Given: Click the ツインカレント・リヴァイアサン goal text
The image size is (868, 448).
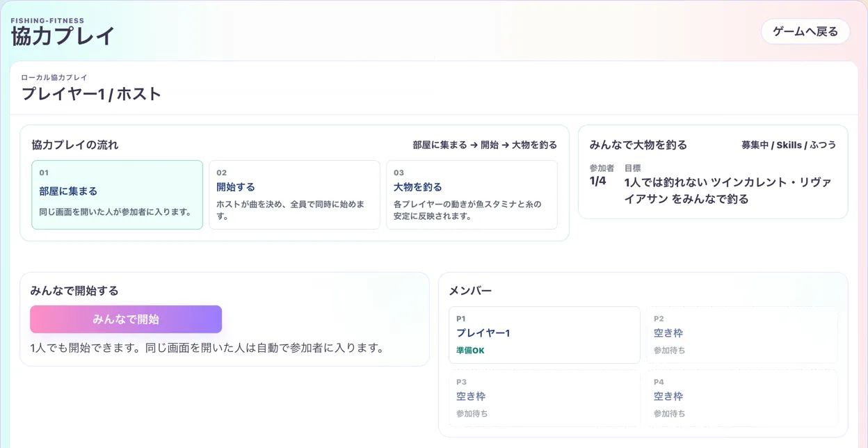Looking at the screenshot, I should [728, 191].
